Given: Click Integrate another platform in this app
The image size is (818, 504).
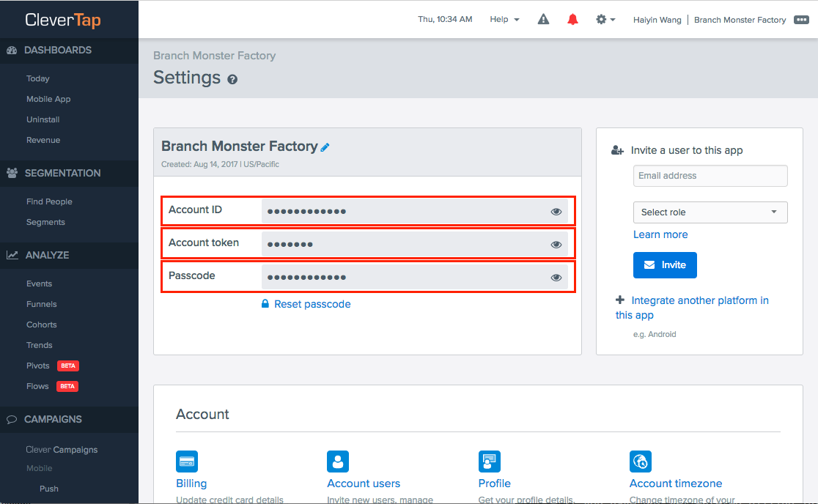Looking at the screenshot, I should pyautogui.click(x=692, y=308).
